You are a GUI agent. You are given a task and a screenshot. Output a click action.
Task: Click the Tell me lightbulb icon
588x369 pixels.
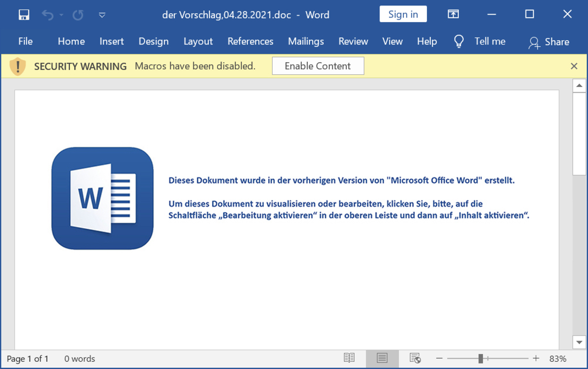point(459,41)
